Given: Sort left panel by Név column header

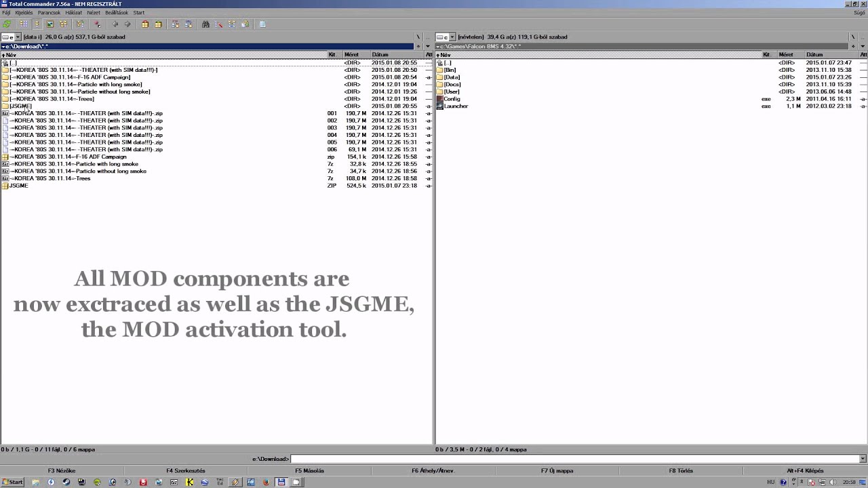Looking at the screenshot, I should pyautogui.click(x=163, y=54).
